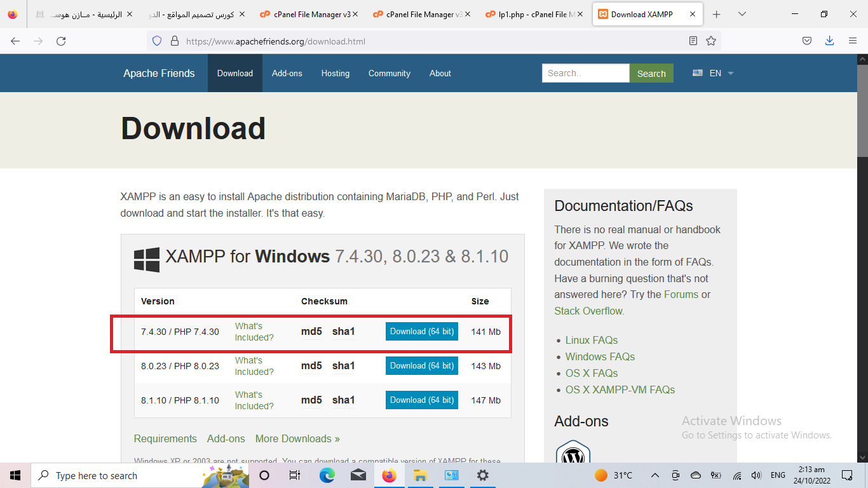Bookmark this page with the star icon

(711, 41)
